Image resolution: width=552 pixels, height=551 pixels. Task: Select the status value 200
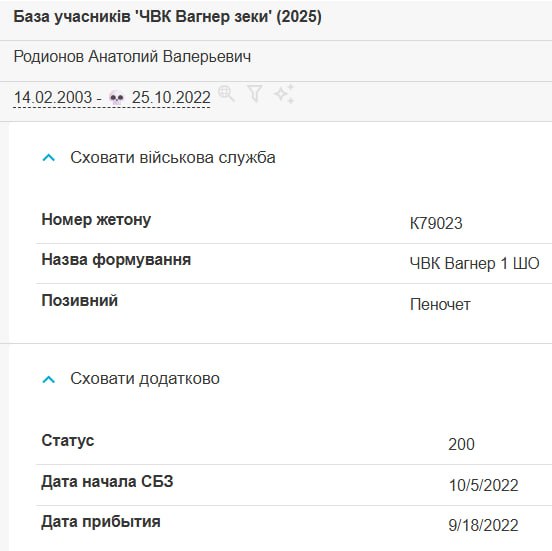(461, 444)
